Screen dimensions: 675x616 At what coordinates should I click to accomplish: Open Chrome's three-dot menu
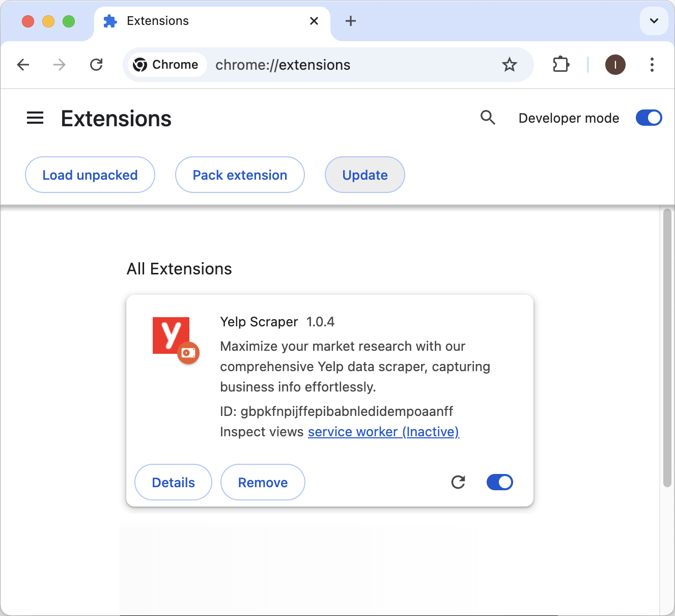coord(652,65)
